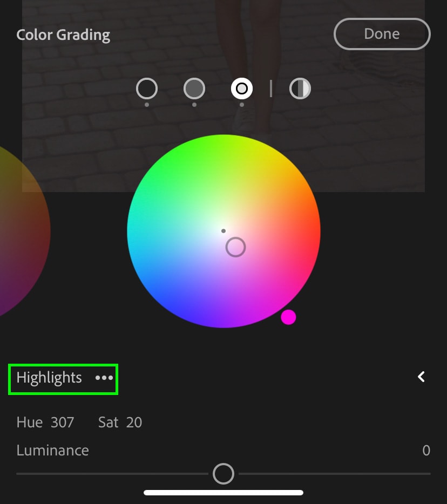This screenshot has height=504, width=447.
Task: Tap the home indicator bar
Action: coord(223,493)
